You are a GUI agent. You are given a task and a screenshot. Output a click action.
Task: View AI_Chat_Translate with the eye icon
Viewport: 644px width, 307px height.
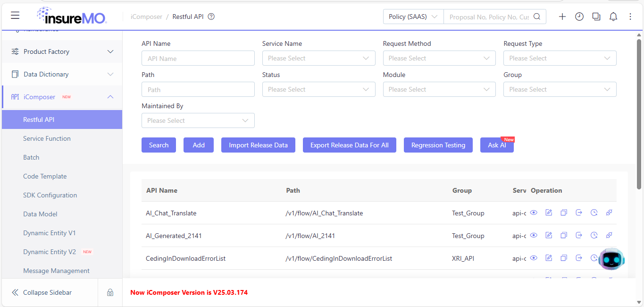[x=534, y=213]
